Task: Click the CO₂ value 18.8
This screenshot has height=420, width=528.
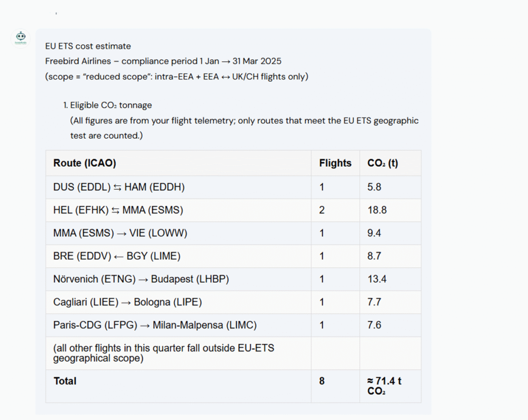Action: click(377, 210)
